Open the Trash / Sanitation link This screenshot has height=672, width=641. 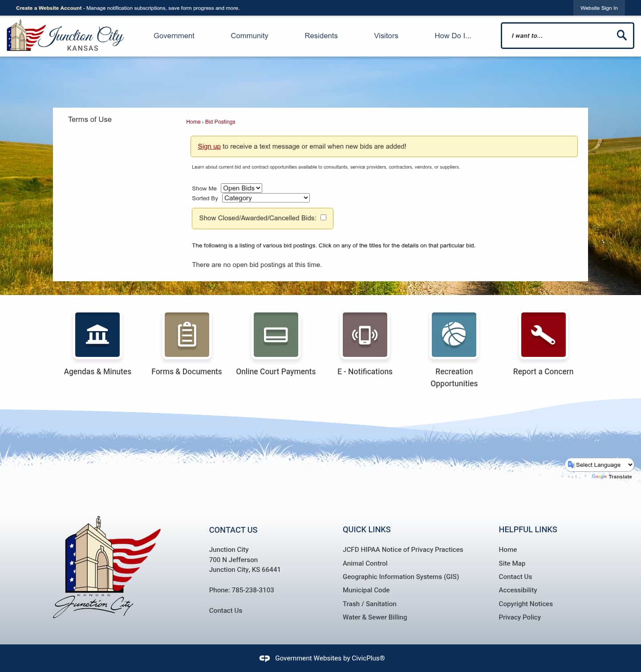click(369, 604)
